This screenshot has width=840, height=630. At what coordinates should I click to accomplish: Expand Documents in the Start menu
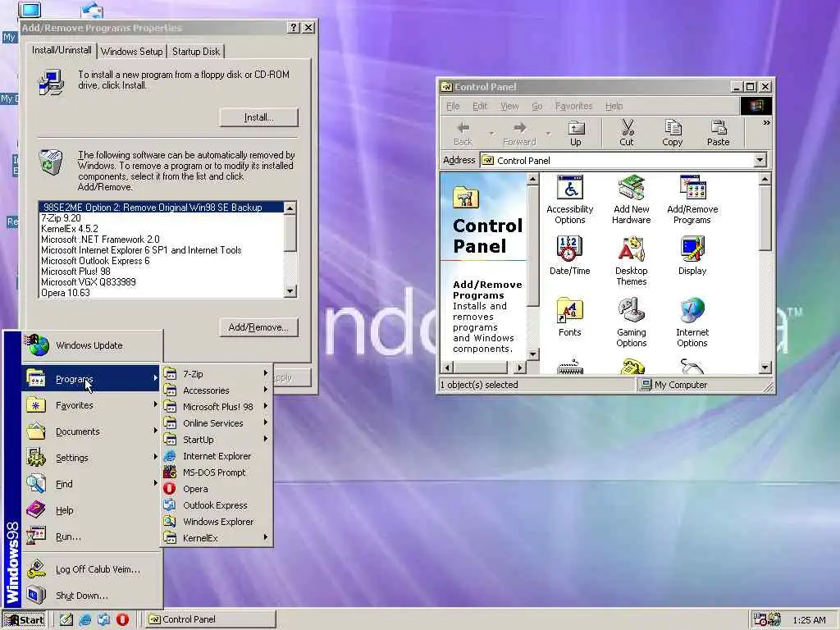tap(92, 431)
